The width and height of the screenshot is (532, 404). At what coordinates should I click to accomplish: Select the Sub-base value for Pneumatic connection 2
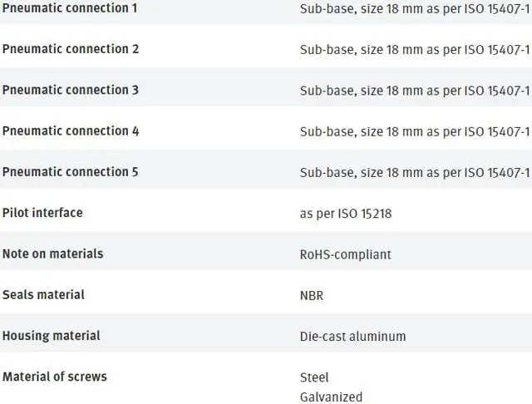tap(414, 50)
